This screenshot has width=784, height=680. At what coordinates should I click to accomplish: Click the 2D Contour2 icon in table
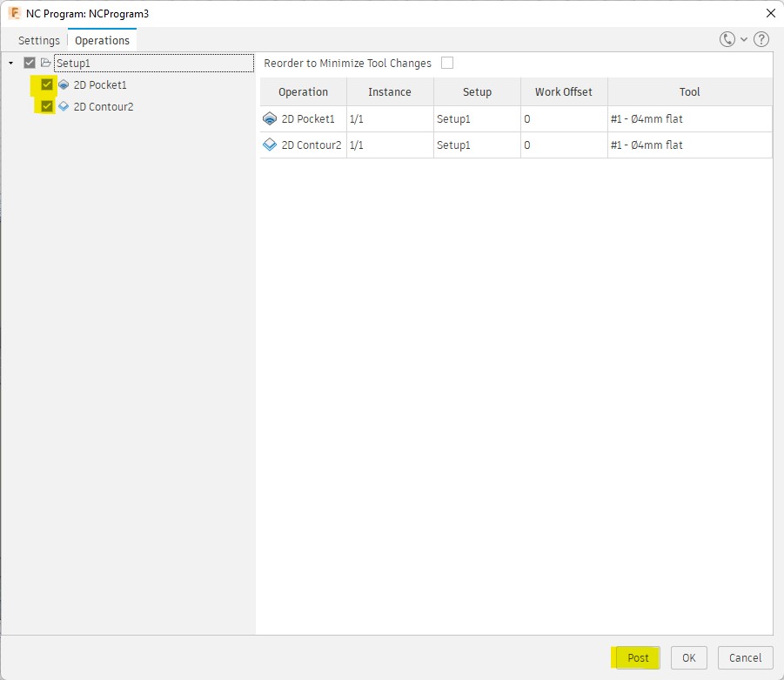pos(270,145)
